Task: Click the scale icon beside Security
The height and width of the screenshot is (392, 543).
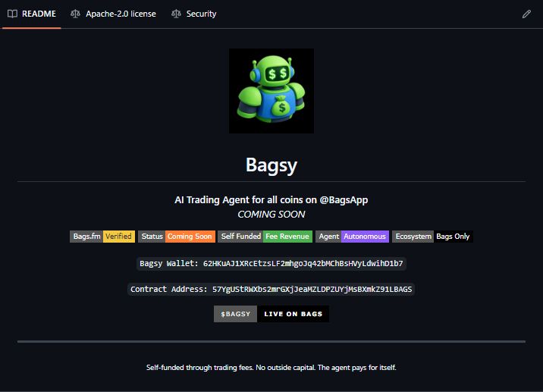Action: tap(176, 14)
